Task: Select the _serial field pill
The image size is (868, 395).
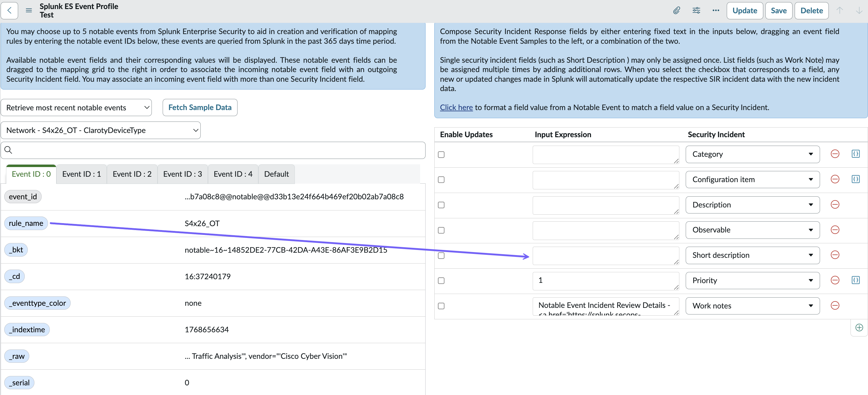Action: (19, 383)
